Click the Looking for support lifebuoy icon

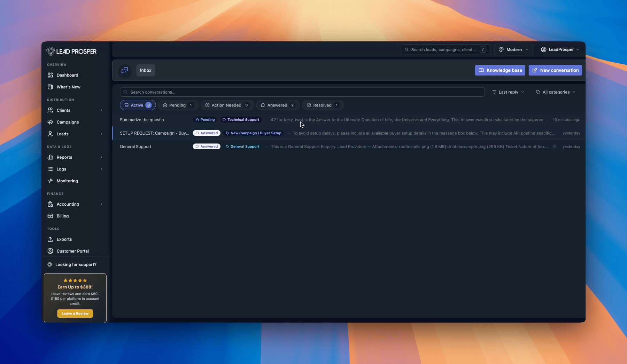pos(49,264)
